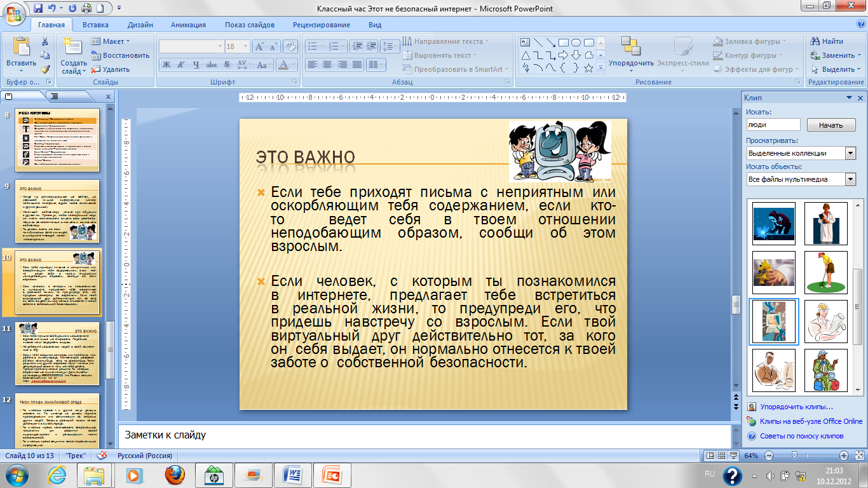Select slide 11 thumbnail in slide panel
This screenshot has height=488, width=868.
(x=58, y=354)
